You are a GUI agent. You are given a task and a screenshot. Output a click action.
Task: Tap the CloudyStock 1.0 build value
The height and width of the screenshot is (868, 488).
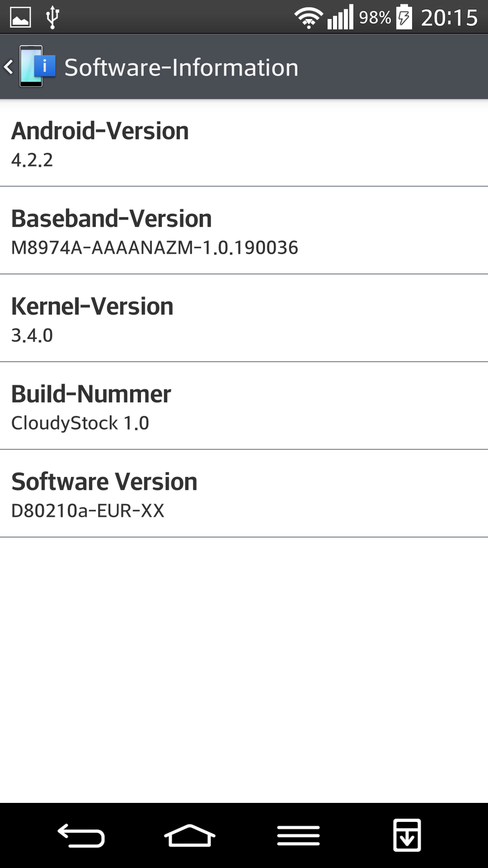[x=80, y=423]
